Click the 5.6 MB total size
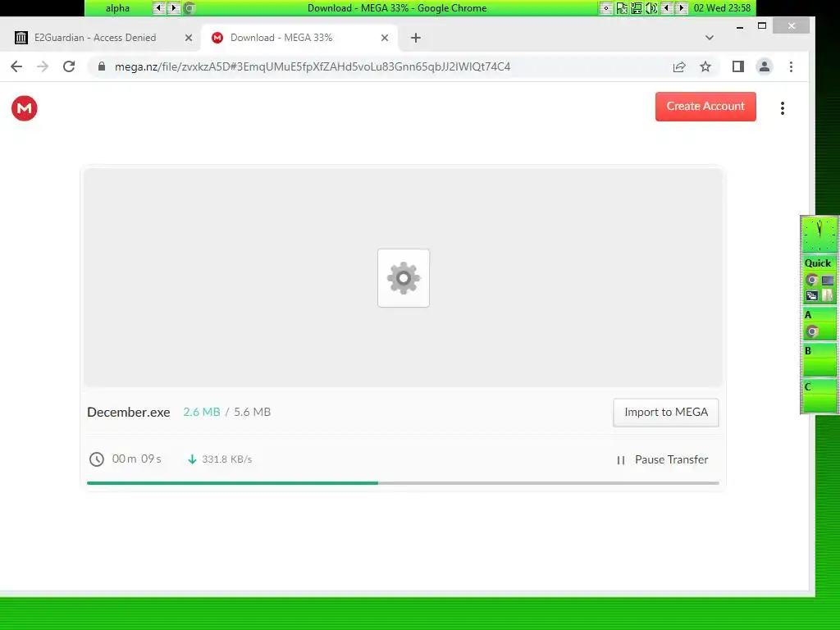This screenshot has width=840, height=630. pyautogui.click(x=253, y=412)
